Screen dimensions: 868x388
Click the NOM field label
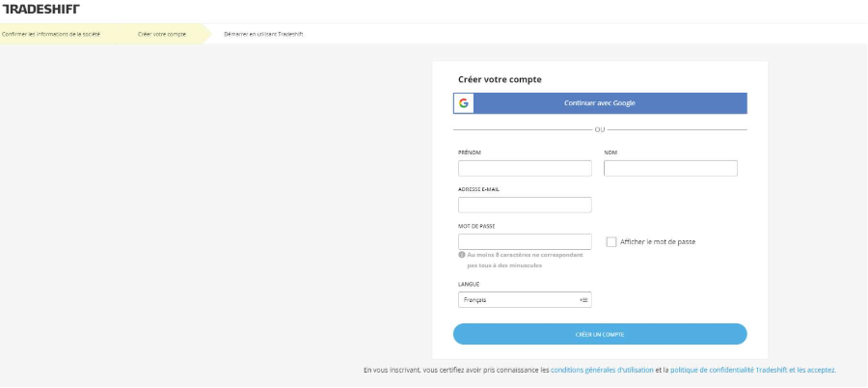tap(610, 152)
